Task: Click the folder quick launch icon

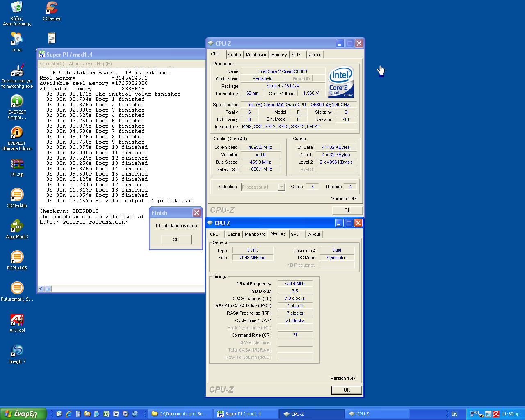Action: pos(87,414)
